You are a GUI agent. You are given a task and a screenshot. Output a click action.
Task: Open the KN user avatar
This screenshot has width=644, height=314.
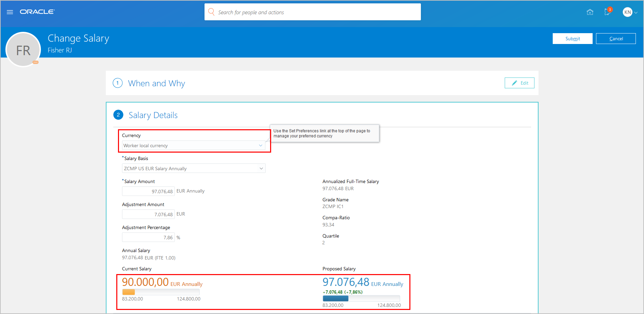pyautogui.click(x=627, y=12)
